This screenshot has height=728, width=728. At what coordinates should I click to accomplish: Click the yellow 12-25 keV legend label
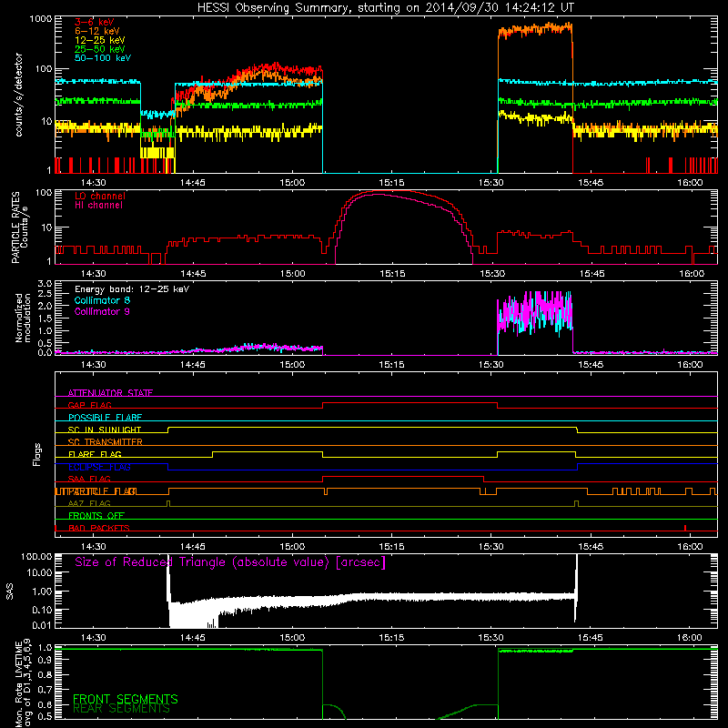(x=99, y=40)
